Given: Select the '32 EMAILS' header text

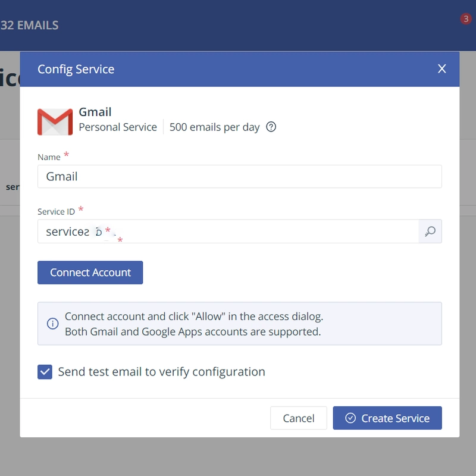Looking at the screenshot, I should 30,26.
